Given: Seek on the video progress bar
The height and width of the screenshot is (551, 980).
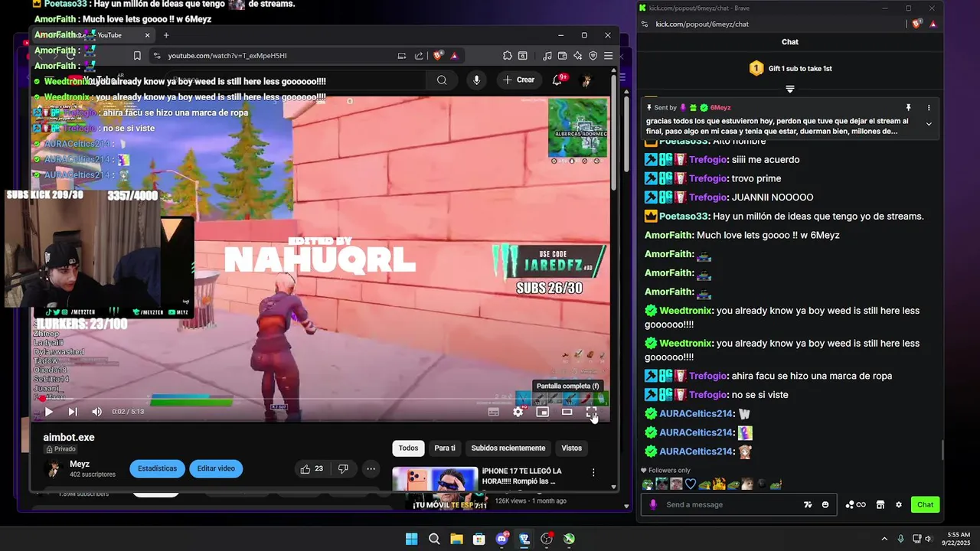Looking at the screenshot, I should [322, 399].
